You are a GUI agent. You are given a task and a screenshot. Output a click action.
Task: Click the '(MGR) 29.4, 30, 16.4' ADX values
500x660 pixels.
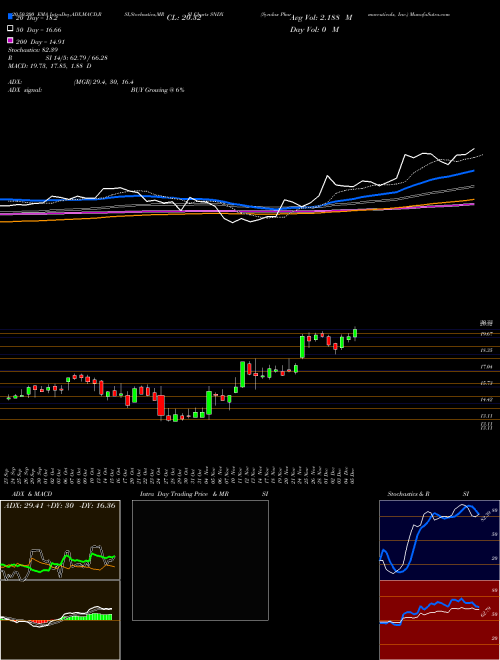click(x=104, y=82)
